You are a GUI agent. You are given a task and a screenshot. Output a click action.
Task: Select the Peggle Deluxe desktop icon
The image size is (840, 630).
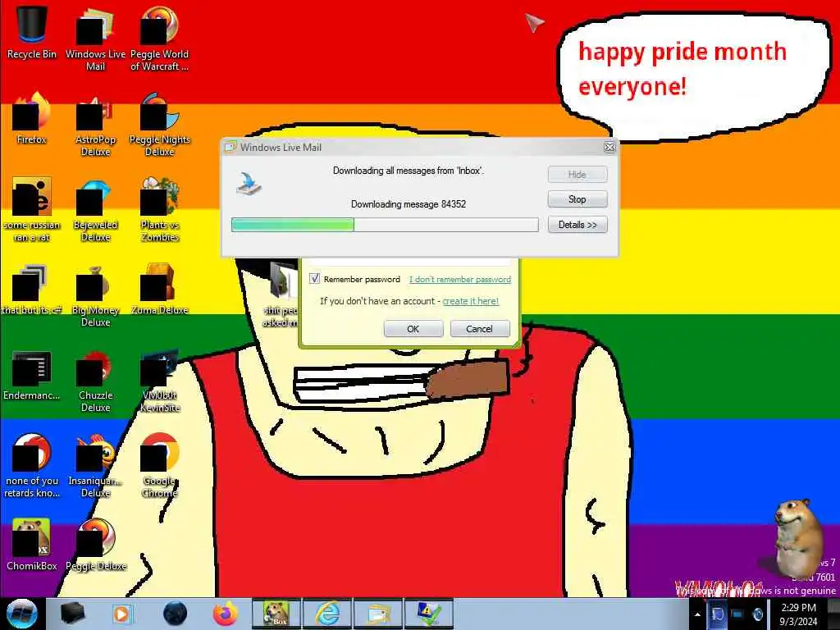click(x=95, y=546)
